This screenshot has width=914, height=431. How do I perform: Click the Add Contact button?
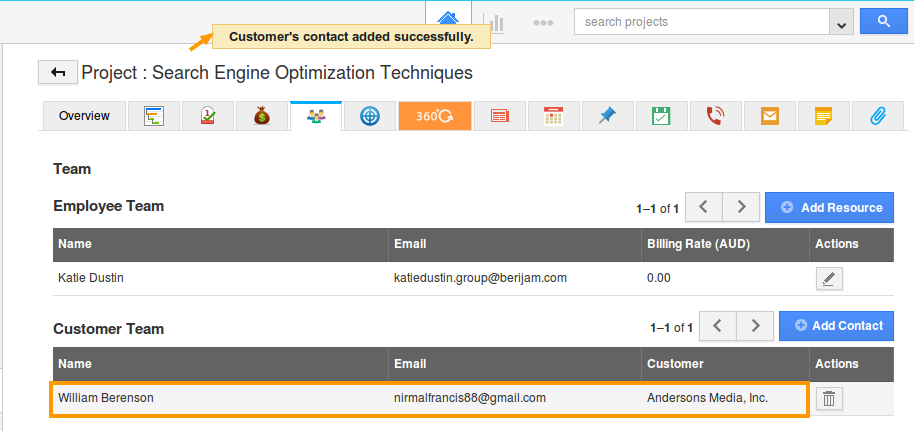point(836,326)
